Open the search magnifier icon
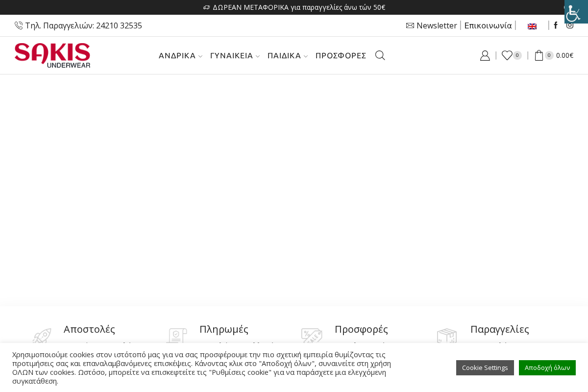The image size is (588, 392). click(x=380, y=55)
